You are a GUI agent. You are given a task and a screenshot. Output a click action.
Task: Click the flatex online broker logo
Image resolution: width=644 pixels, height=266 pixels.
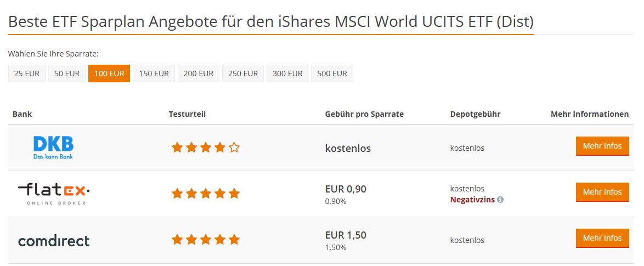click(53, 194)
